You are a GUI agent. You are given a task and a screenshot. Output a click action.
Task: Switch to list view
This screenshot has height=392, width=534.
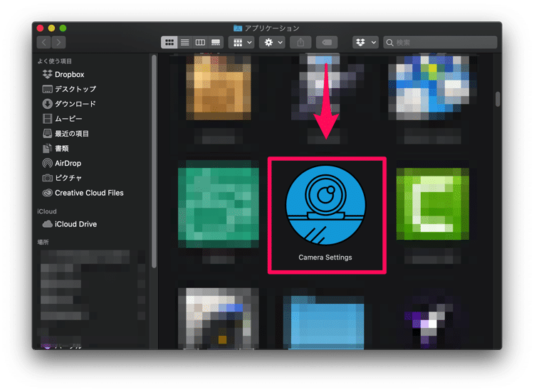185,42
